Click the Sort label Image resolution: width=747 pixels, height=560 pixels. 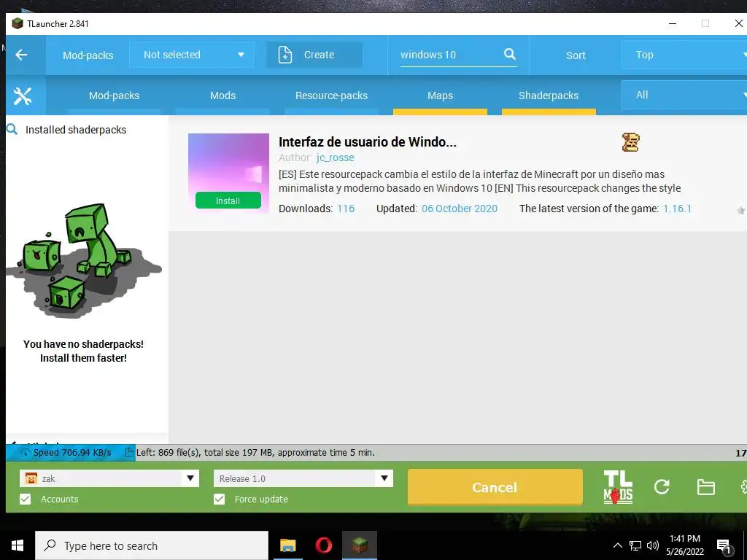pyautogui.click(x=576, y=55)
